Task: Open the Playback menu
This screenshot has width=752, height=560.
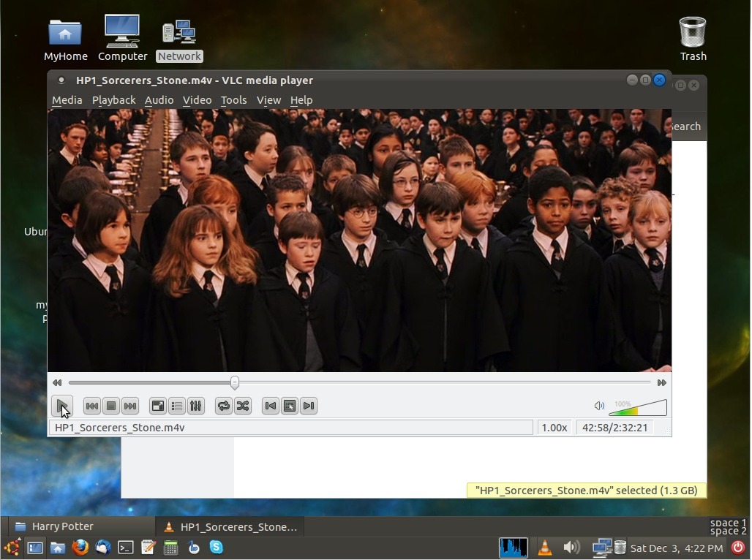Action: tap(113, 100)
